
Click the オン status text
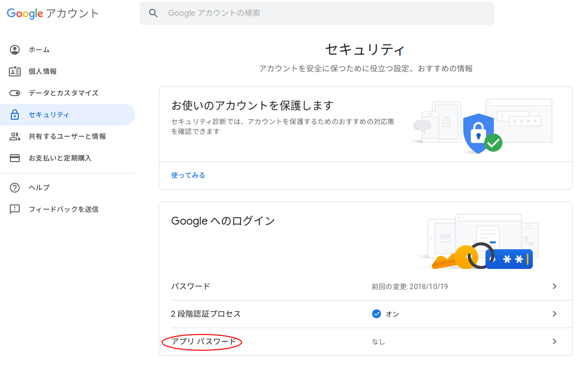point(392,314)
